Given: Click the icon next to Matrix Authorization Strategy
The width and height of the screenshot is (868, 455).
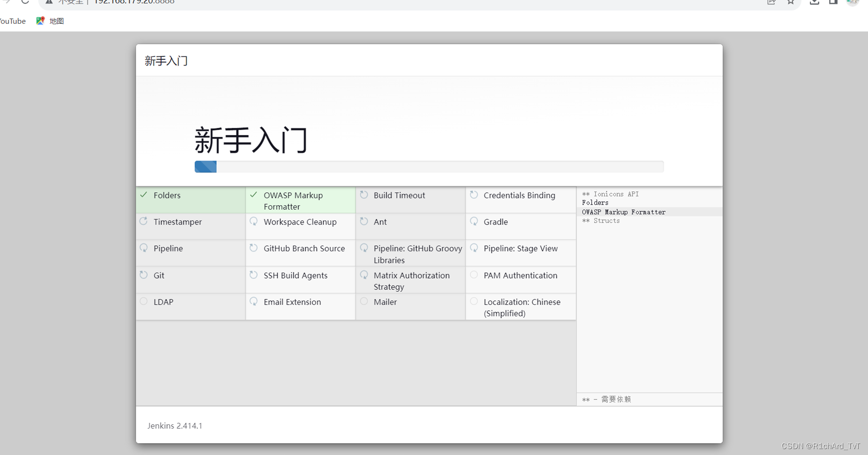Looking at the screenshot, I should pyautogui.click(x=364, y=275).
